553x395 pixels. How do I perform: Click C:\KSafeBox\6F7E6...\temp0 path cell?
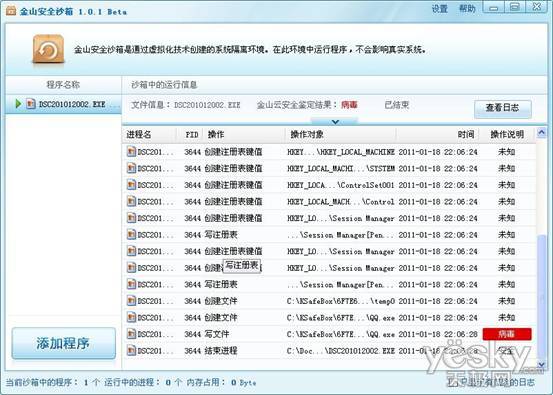(x=341, y=301)
